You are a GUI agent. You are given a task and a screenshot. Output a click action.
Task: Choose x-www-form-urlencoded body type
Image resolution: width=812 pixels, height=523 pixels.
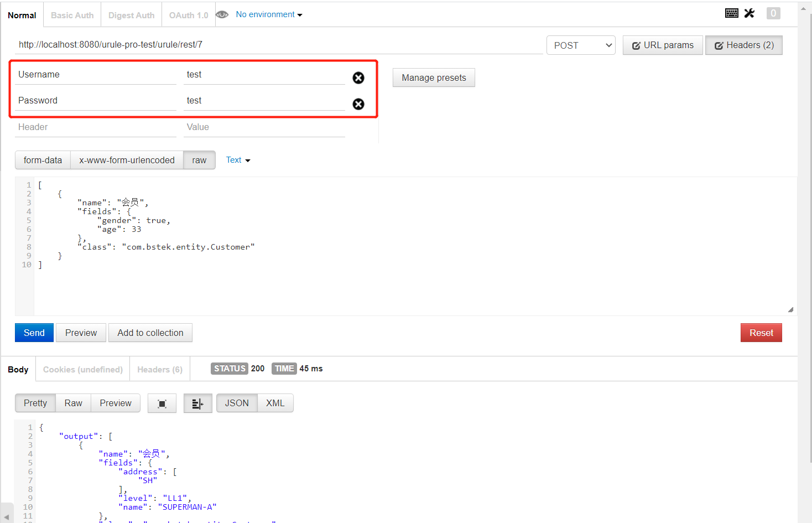127,160
